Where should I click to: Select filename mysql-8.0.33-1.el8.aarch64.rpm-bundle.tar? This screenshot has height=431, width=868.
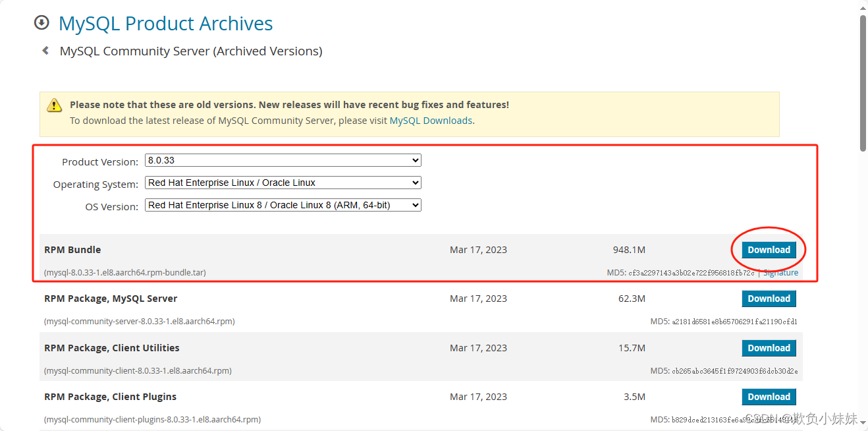[x=125, y=272]
